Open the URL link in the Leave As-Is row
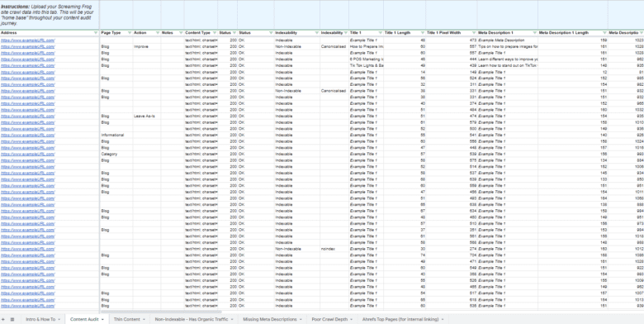Viewport: 644px width, 324px height. click(x=28, y=117)
